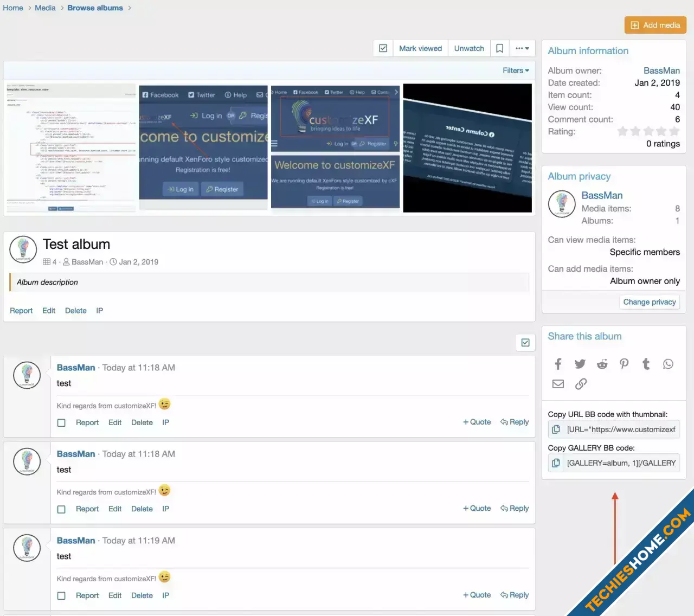The image size is (694, 616).
Task: Tick the checkbox on the first 11:18 AM comment
Action: pos(61,422)
